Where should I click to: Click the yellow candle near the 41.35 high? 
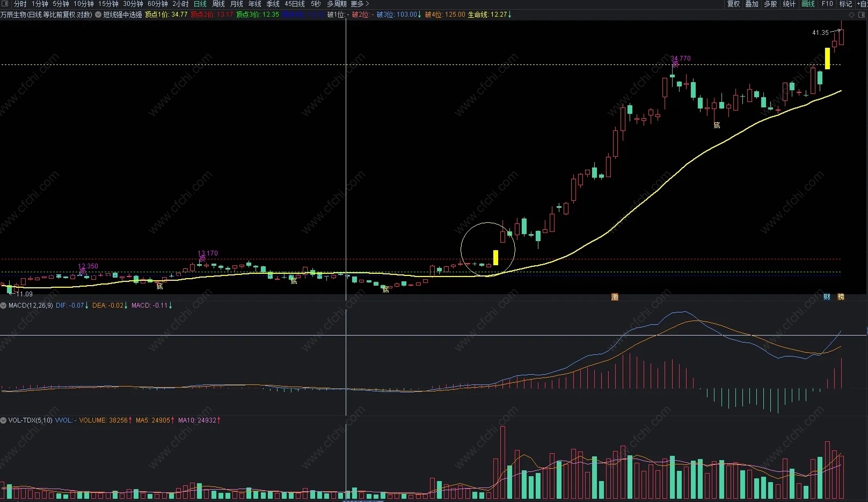pos(827,59)
